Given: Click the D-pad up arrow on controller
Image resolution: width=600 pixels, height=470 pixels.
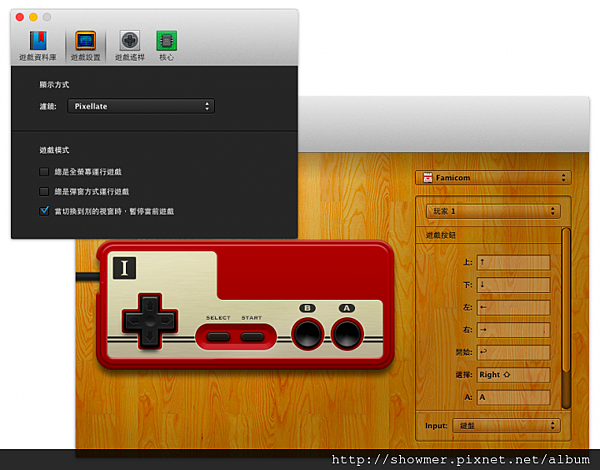Looking at the screenshot, I should pyautogui.click(x=150, y=305).
